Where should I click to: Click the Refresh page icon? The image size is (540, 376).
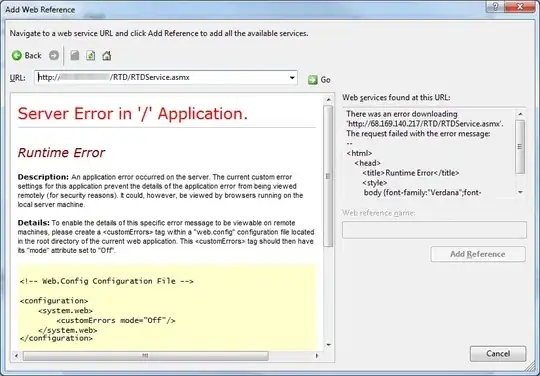pos(91,55)
